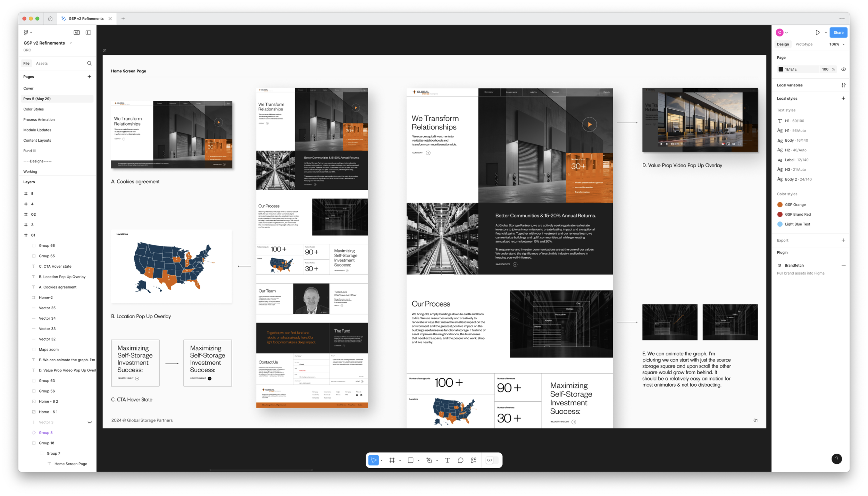
Task: Click the Present play icon
Action: [818, 33]
